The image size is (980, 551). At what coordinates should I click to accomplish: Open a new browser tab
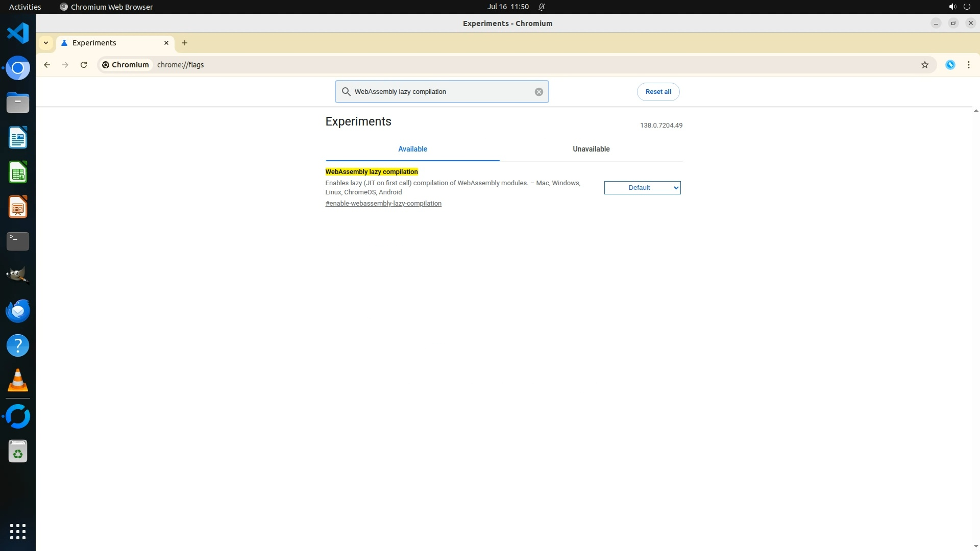point(185,43)
